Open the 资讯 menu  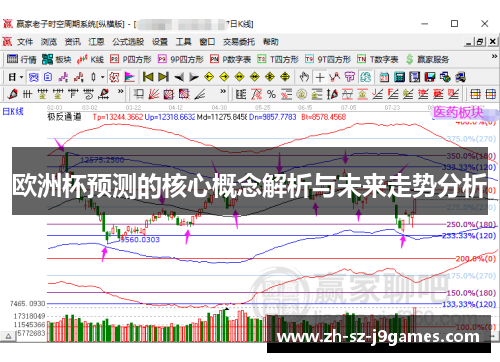point(73,42)
